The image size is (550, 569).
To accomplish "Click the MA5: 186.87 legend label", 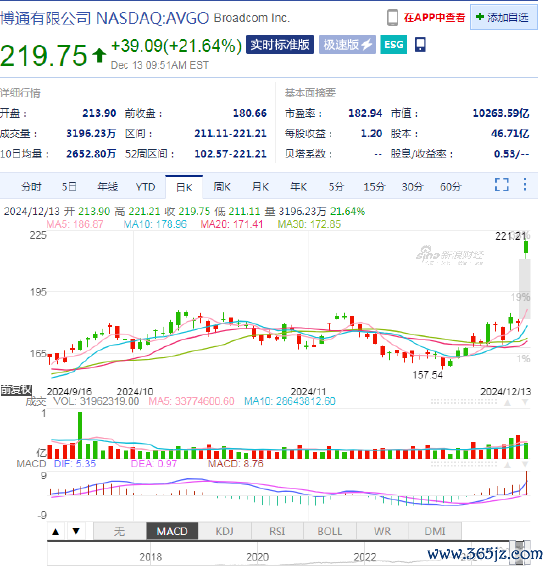I will point(75,224).
